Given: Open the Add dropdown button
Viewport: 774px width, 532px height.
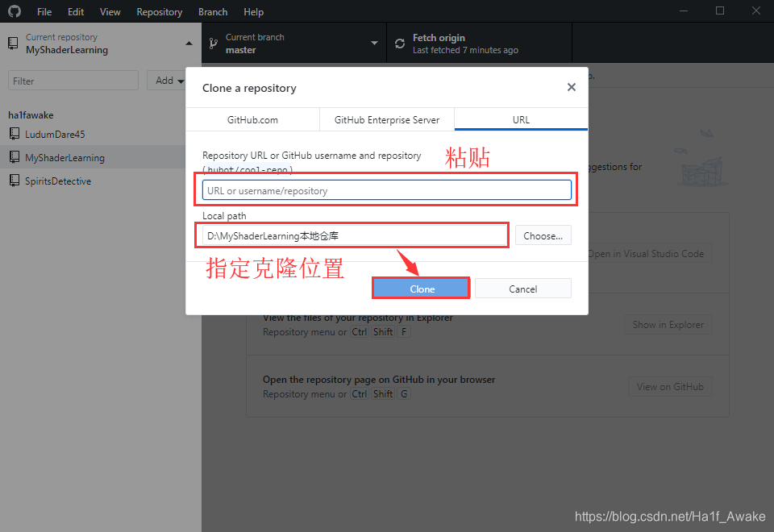Looking at the screenshot, I should 168,81.
